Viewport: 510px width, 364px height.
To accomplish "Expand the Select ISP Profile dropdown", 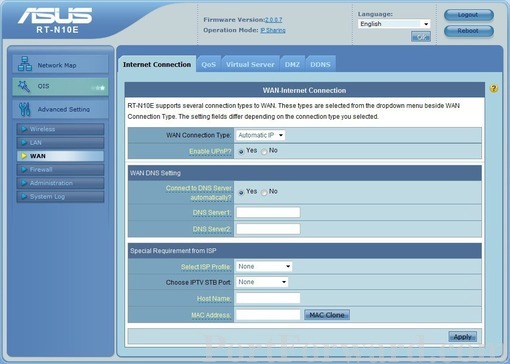I will (264, 266).
